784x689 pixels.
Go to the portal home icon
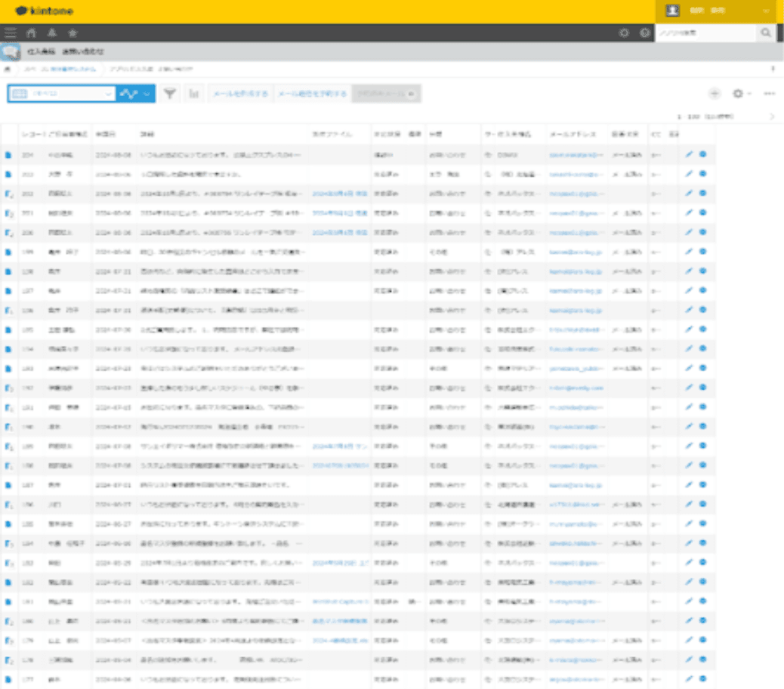tap(31, 33)
